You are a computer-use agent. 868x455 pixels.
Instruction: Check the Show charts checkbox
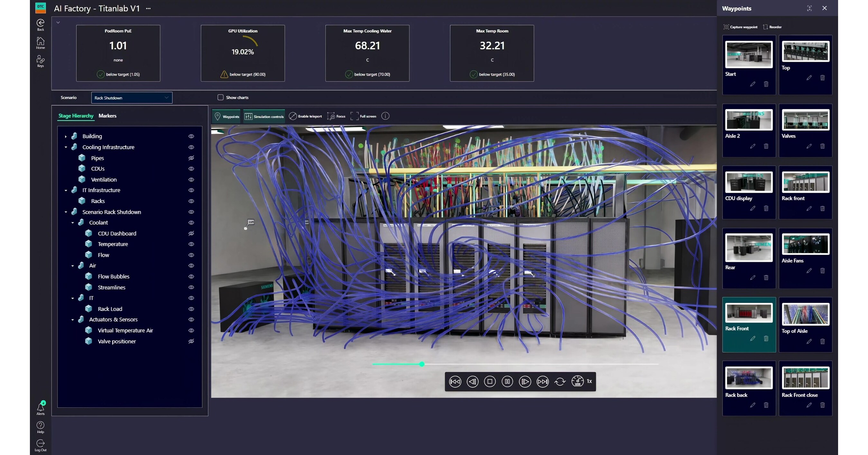click(221, 97)
